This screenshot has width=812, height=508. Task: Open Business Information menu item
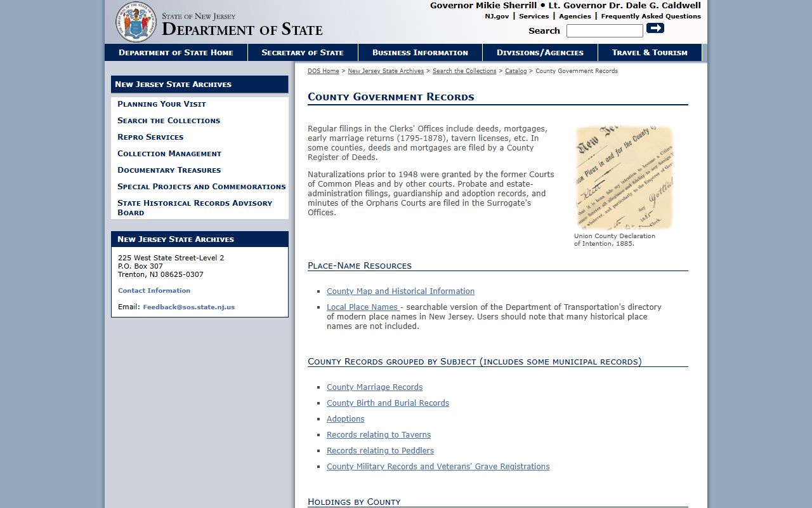(x=420, y=53)
